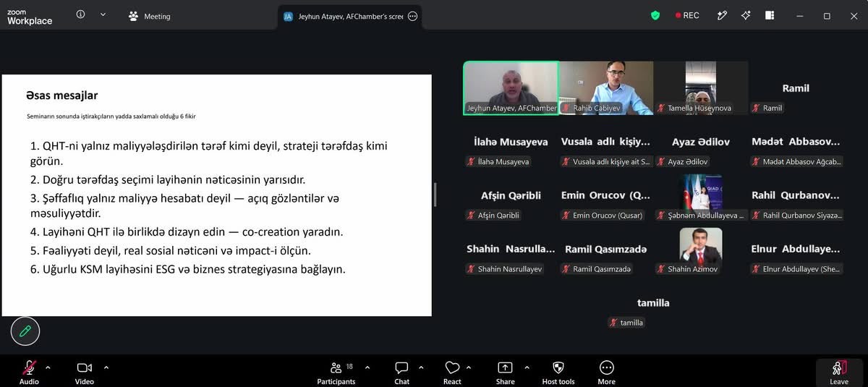The image size is (868, 387).
Task: Open the screen share tab ellipsis options
Action: [x=412, y=16]
